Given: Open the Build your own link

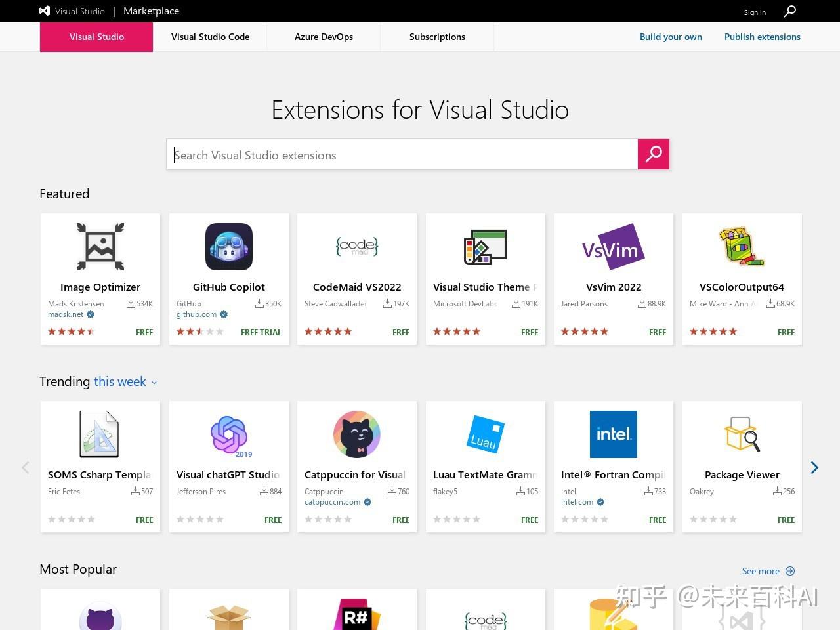Looking at the screenshot, I should coord(671,37).
